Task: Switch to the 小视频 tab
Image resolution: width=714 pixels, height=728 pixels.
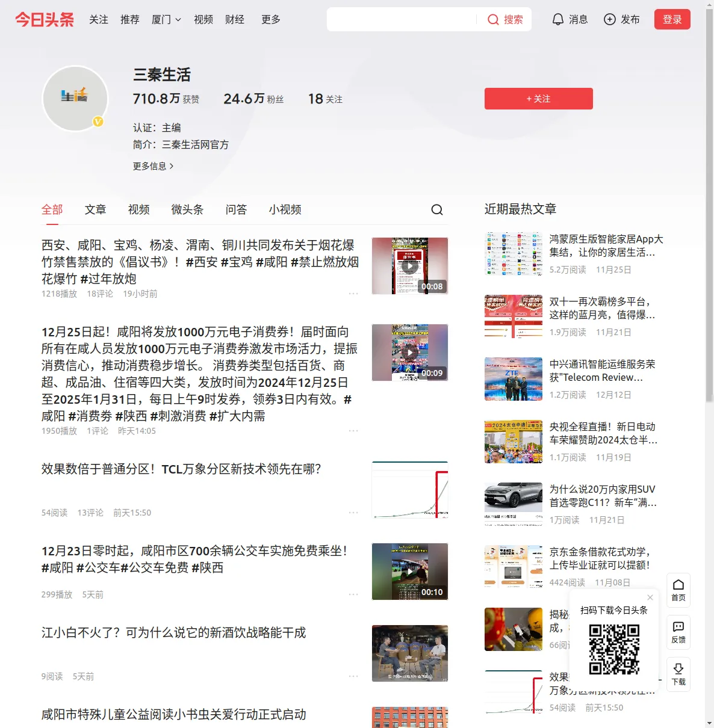Action: coord(285,209)
